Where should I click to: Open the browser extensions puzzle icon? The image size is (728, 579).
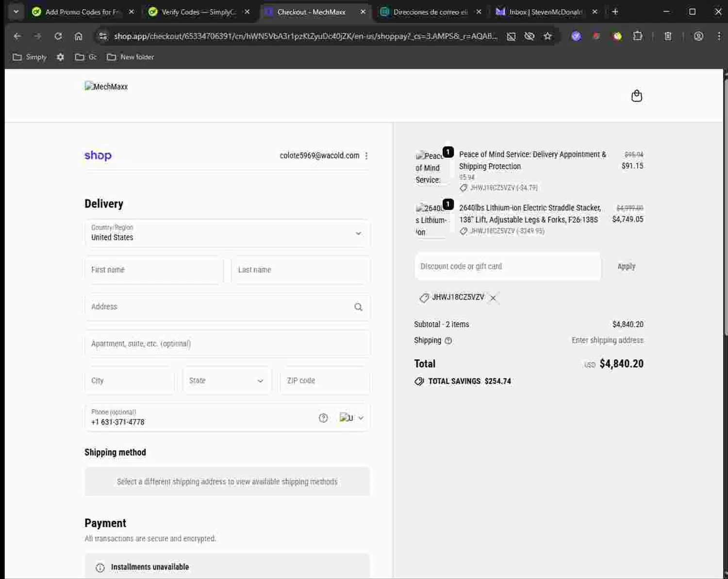(637, 36)
